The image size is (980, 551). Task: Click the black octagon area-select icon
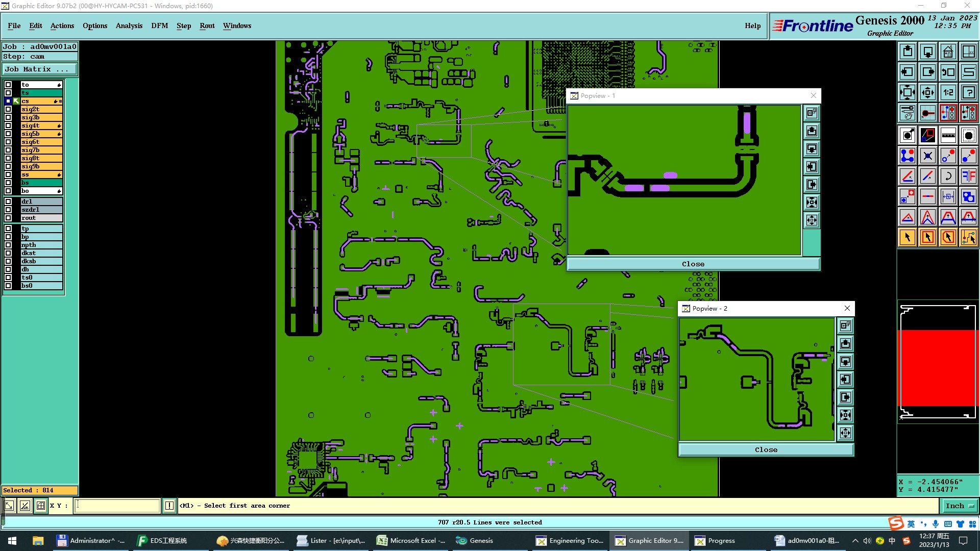[968, 135]
